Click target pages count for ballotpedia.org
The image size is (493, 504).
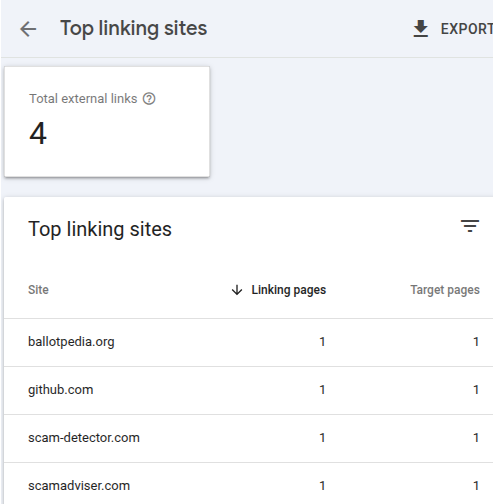click(x=476, y=342)
